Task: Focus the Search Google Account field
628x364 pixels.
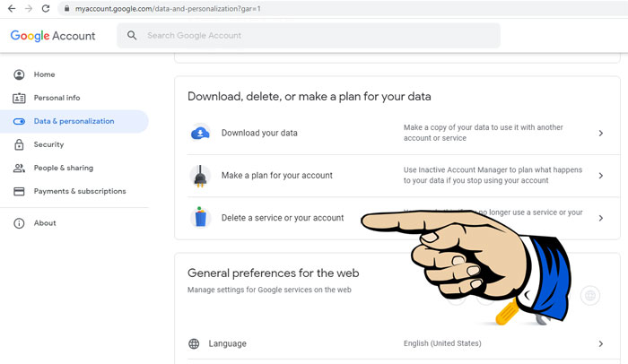Action: pyautogui.click(x=309, y=35)
